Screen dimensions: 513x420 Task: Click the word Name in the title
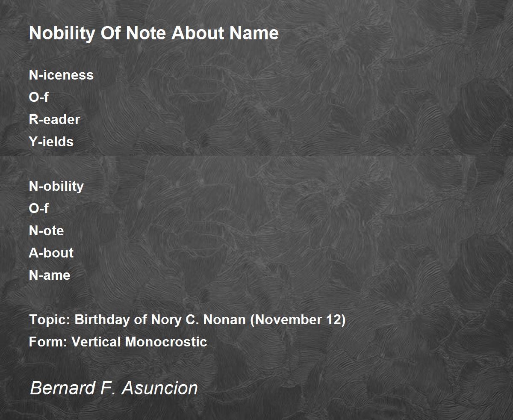pos(254,33)
